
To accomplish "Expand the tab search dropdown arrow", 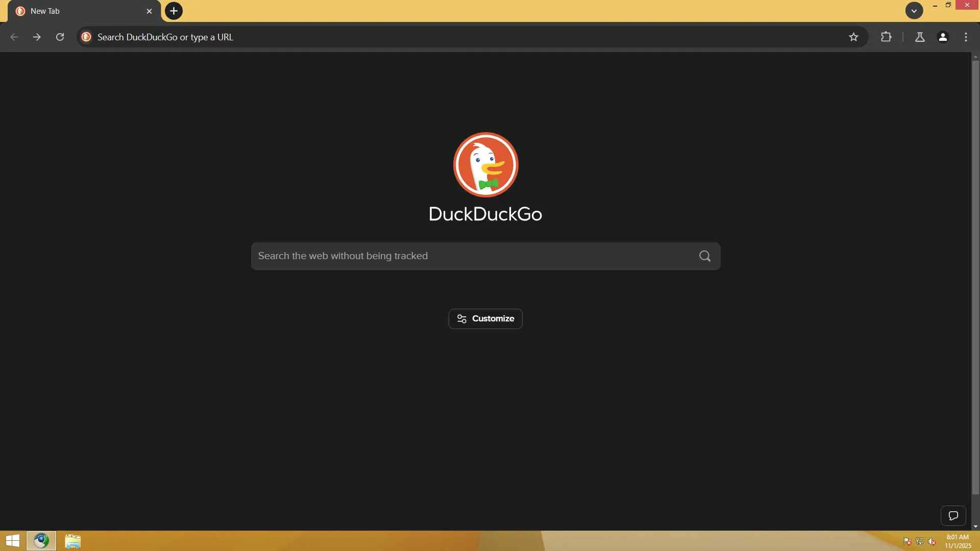I will tap(914, 11).
